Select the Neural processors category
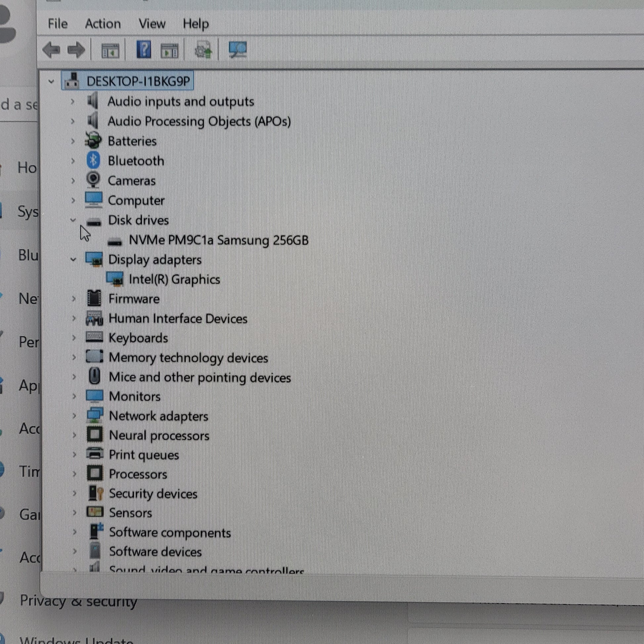Screen dimensions: 644x644 point(159,435)
